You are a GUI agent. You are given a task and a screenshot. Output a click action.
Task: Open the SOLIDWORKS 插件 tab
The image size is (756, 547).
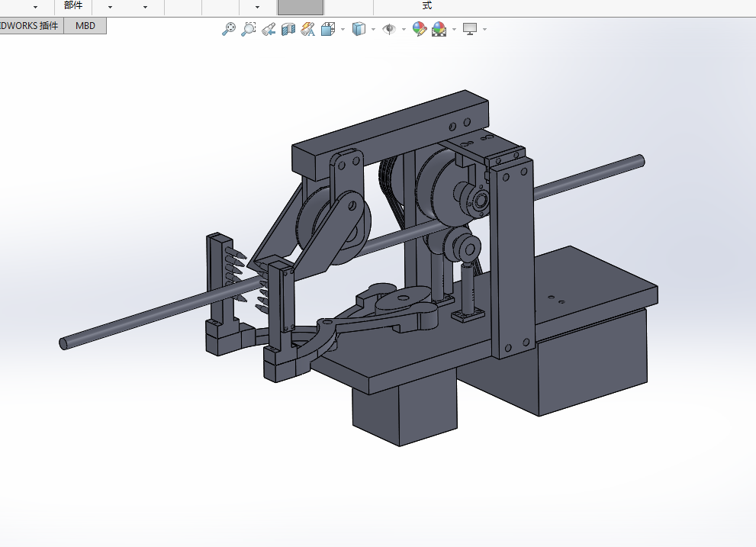click(x=31, y=26)
